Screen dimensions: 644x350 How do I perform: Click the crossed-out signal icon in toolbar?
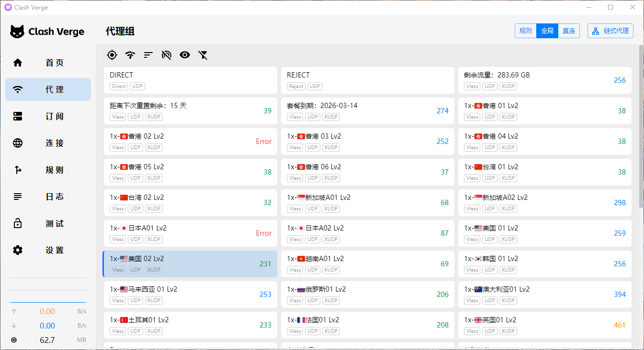click(167, 55)
